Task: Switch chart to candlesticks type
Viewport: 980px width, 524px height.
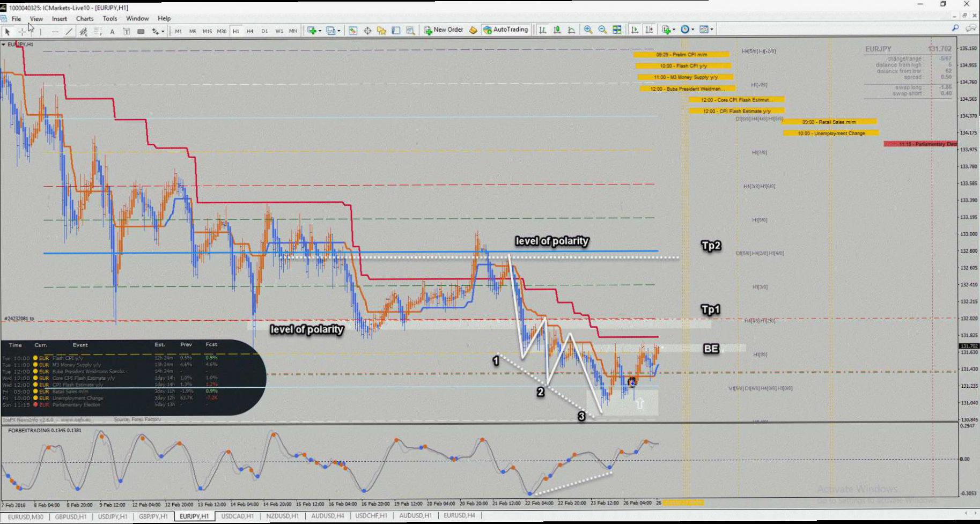Action: point(557,30)
